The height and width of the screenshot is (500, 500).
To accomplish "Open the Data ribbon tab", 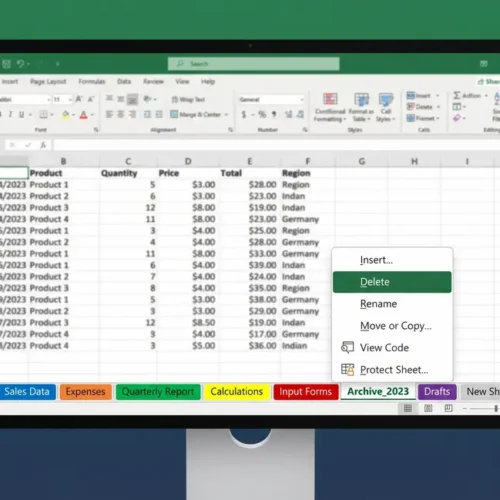I will coord(124,81).
